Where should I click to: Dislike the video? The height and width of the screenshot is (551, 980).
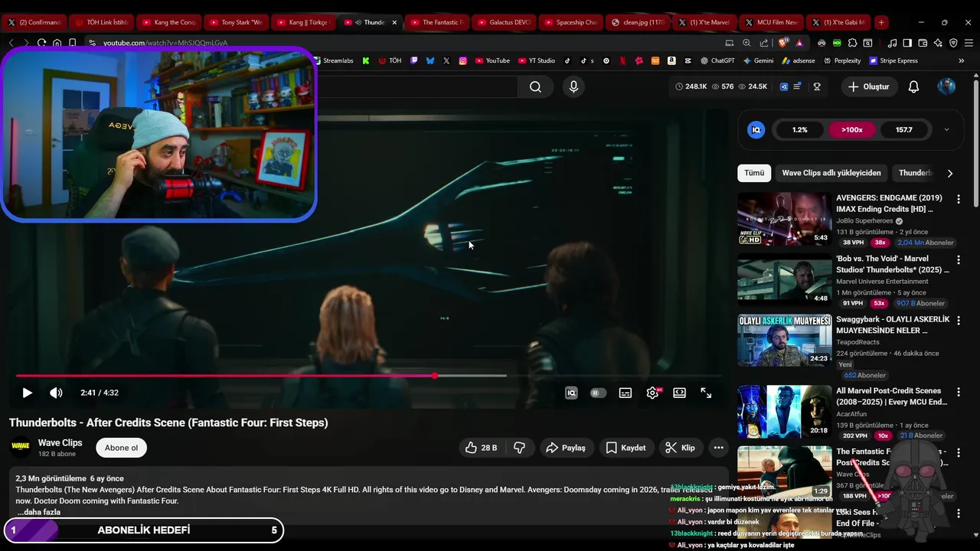tap(519, 448)
